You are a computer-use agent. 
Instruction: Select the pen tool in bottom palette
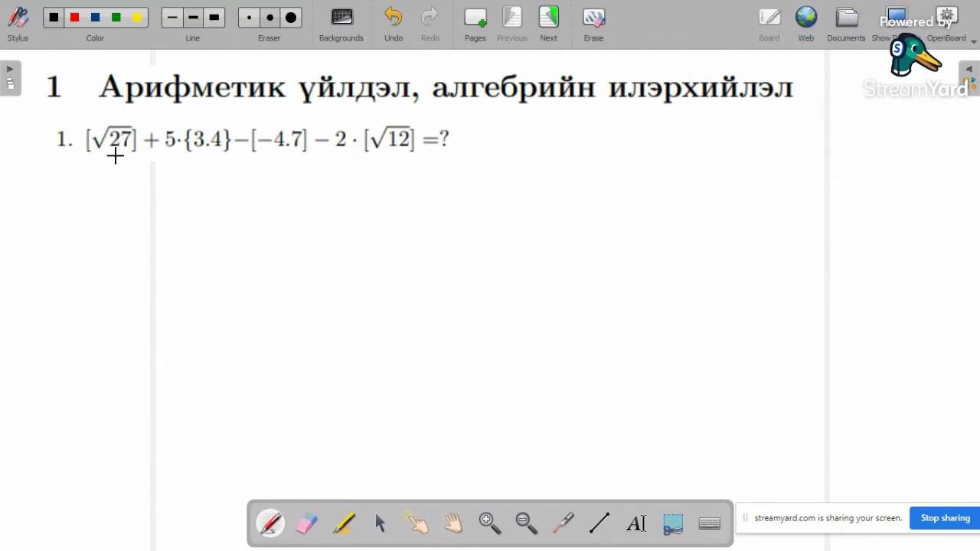point(270,523)
